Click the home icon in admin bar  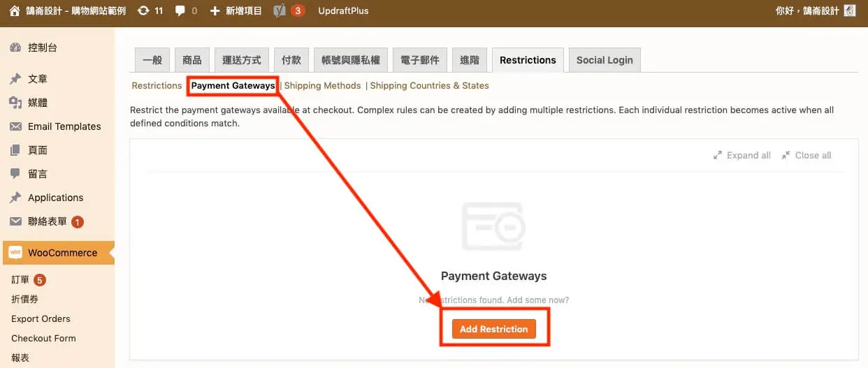(15, 10)
